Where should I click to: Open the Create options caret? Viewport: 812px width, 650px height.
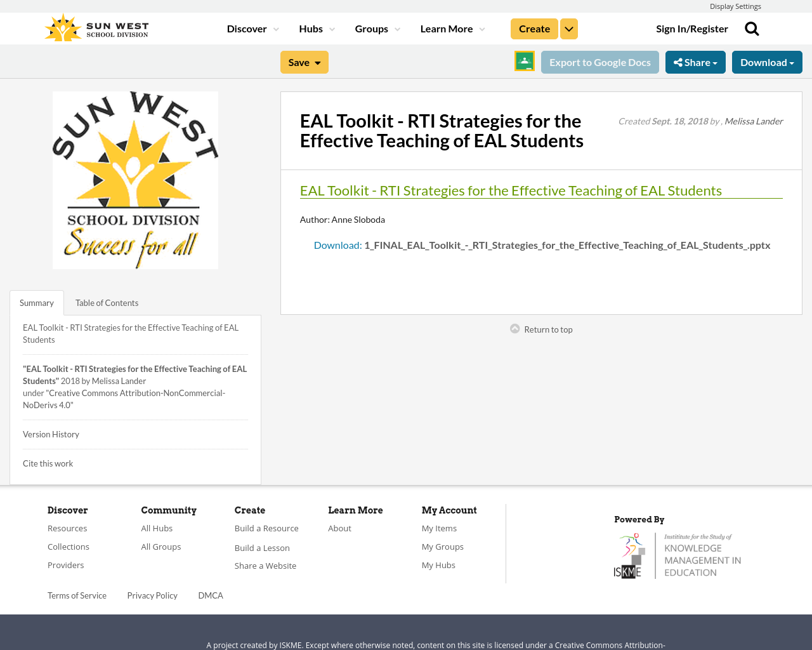click(x=568, y=27)
